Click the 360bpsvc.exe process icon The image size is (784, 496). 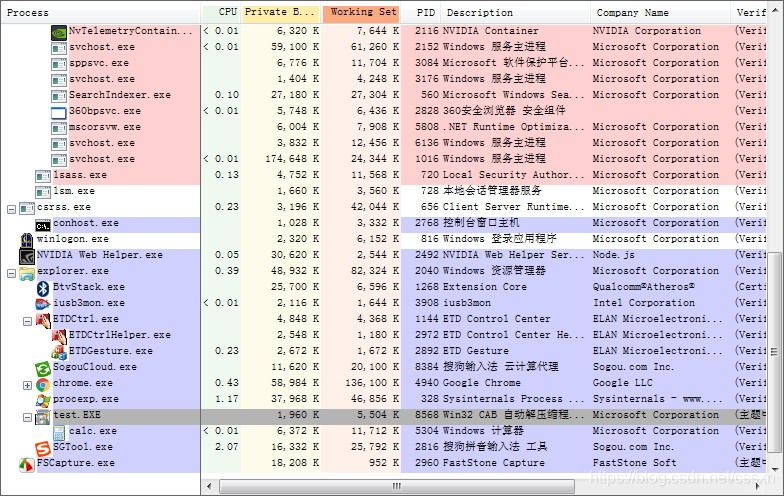click(x=59, y=112)
